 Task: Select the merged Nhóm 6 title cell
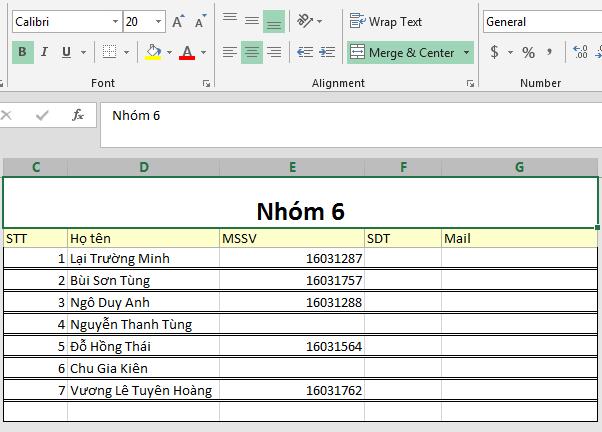pos(301,202)
